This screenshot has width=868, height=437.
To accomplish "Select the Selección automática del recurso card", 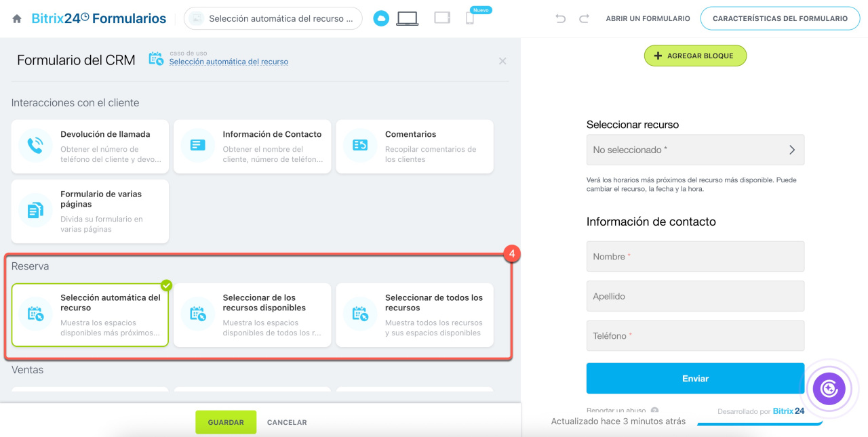I will pyautogui.click(x=90, y=315).
